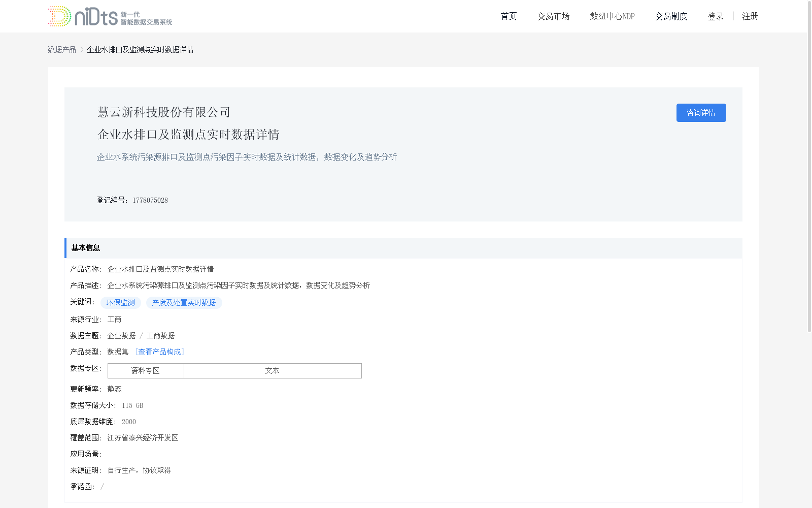Open the 查看产品构成 link

click(159, 352)
